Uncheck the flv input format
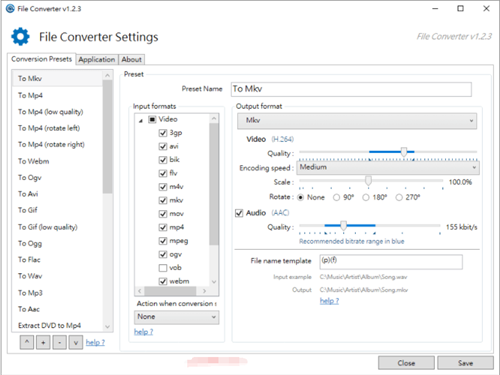This screenshot has width=500, height=375. click(163, 173)
